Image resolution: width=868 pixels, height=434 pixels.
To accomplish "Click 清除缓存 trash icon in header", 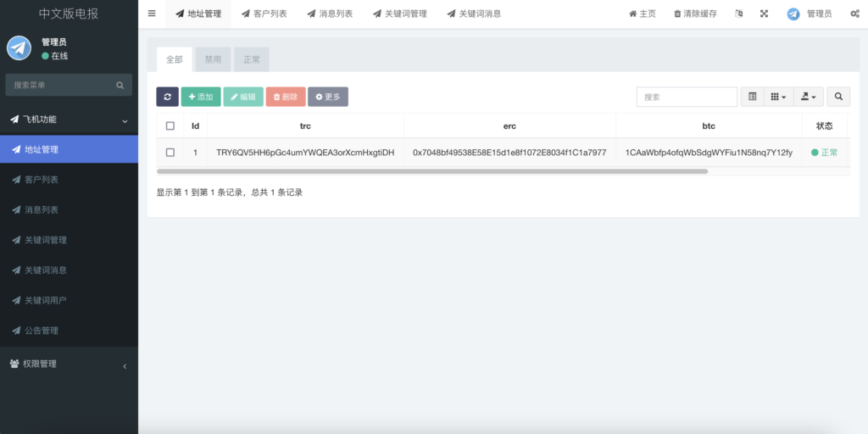I will (x=677, y=14).
